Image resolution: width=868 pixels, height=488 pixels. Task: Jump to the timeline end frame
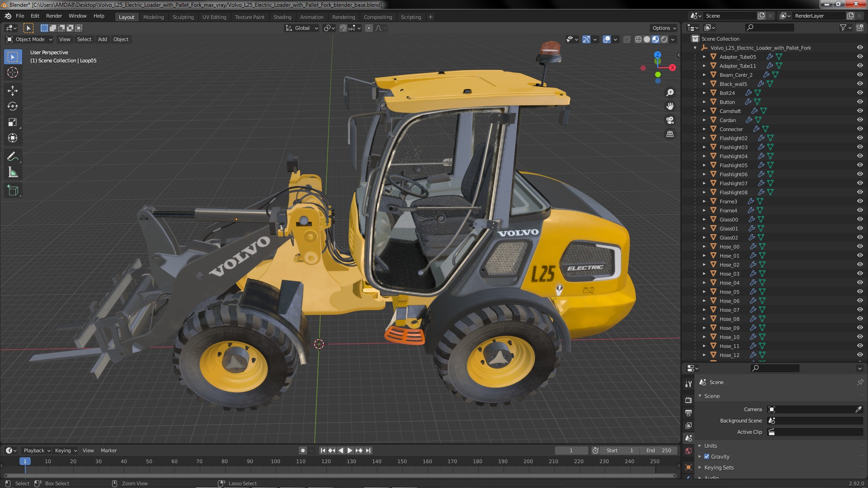(x=368, y=450)
